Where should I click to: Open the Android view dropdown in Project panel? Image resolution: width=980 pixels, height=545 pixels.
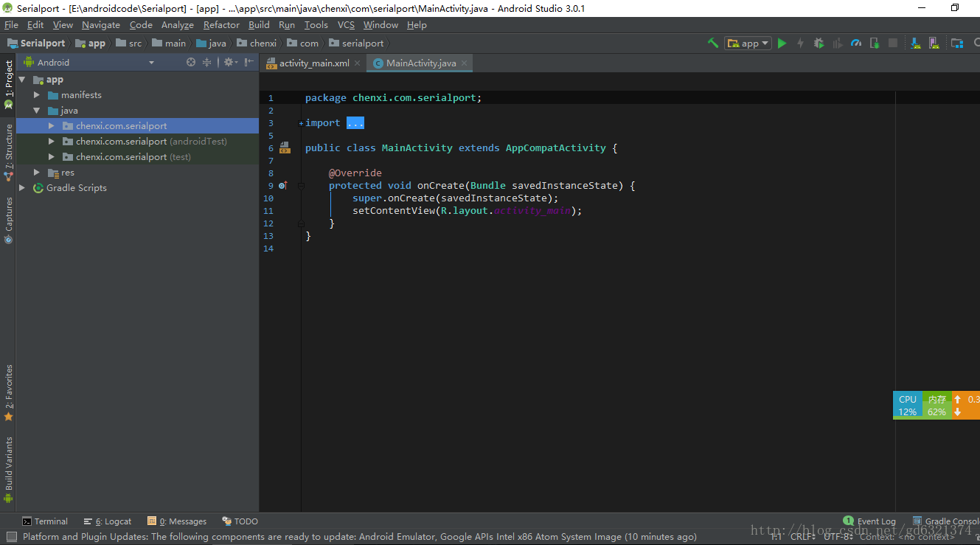pos(151,63)
